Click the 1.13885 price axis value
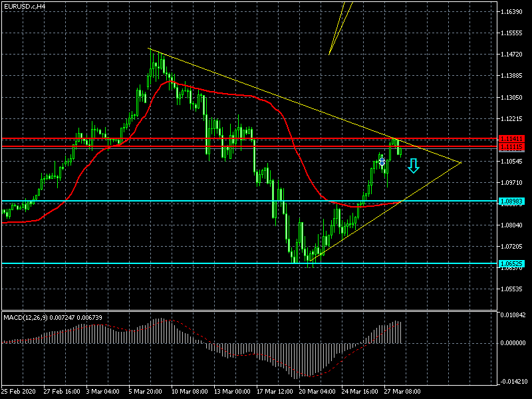This screenshot has width=532, height=399. pyautogui.click(x=511, y=76)
